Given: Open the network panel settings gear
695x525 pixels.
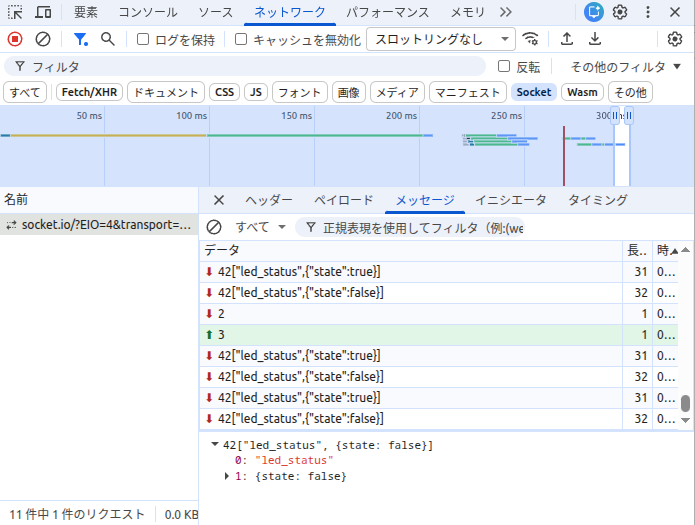Looking at the screenshot, I should pos(675,39).
